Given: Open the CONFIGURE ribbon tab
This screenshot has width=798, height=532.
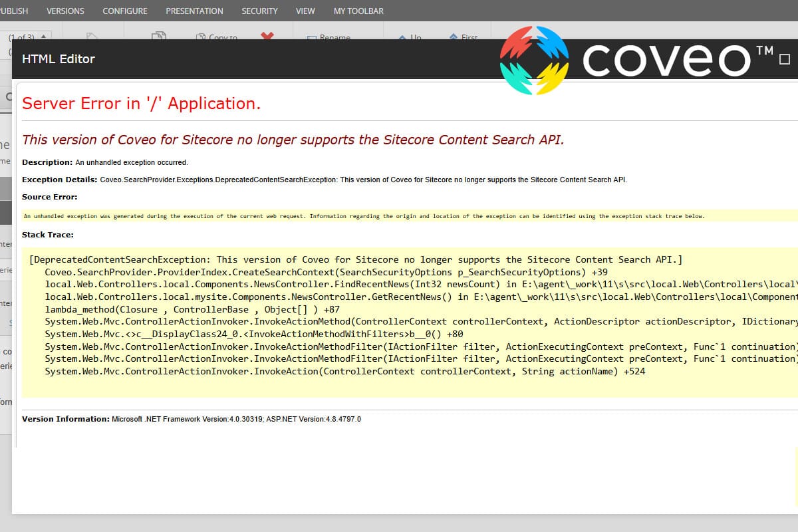Looking at the screenshot, I should pyautogui.click(x=125, y=11).
